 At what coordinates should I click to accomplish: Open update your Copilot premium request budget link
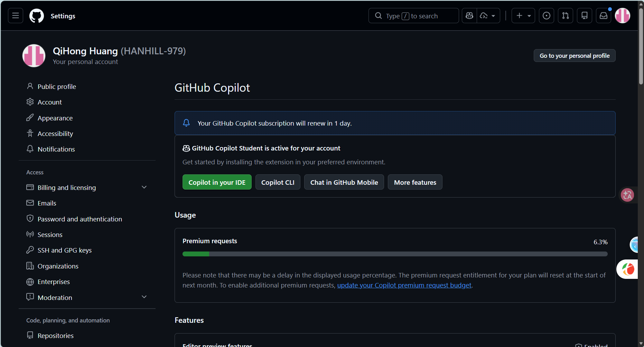[x=404, y=285]
